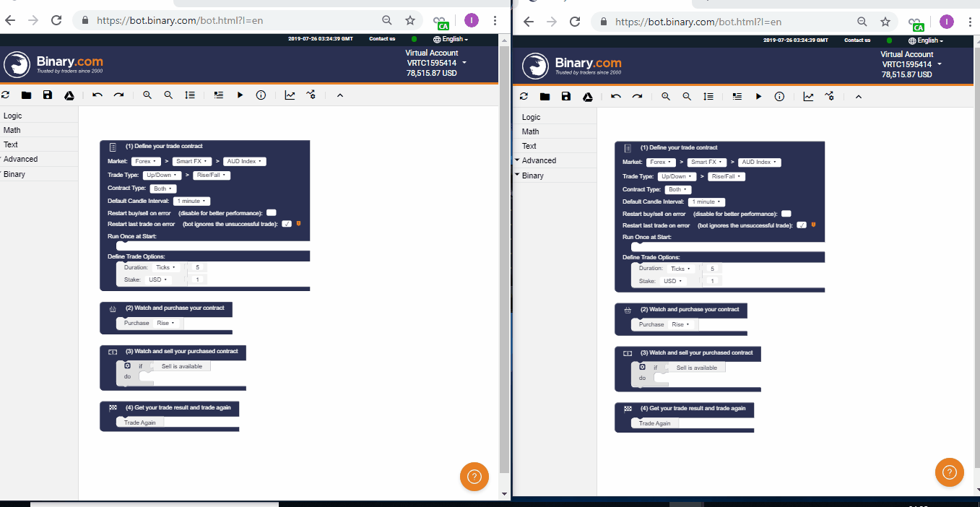
Task: Toggle 'Restart last trade on error' checkbox, right window
Action: click(802, 225)
